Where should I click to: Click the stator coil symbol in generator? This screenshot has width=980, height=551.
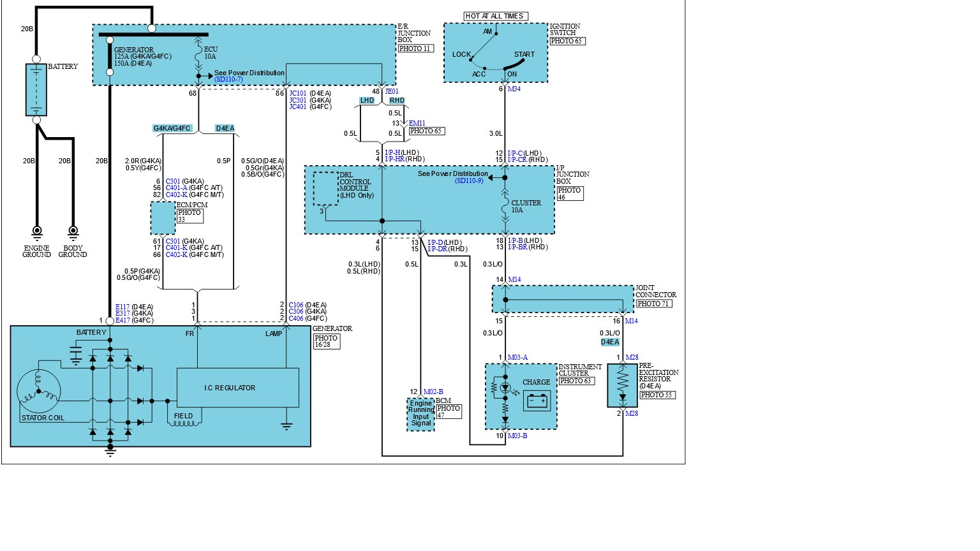click(39, 390)
